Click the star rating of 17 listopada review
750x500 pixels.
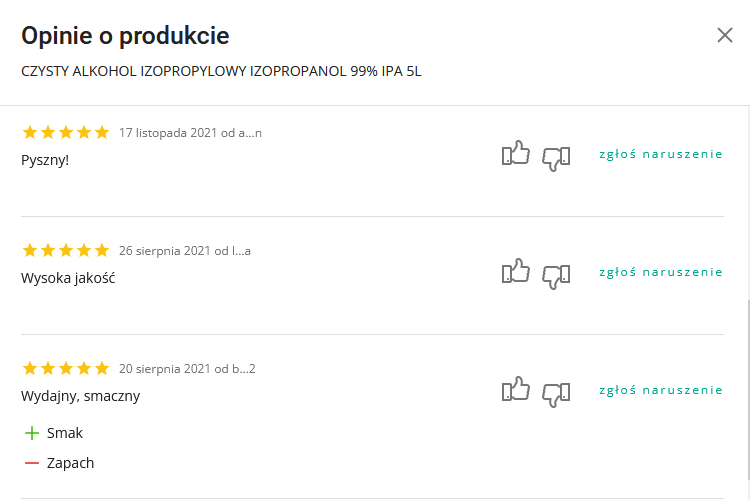66,132
